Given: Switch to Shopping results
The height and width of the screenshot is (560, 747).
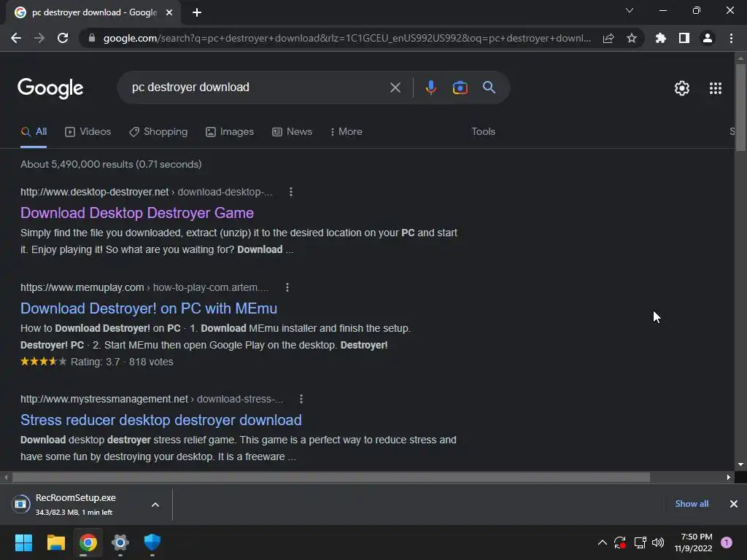Looking at the screenshot, I should [158, 132].
